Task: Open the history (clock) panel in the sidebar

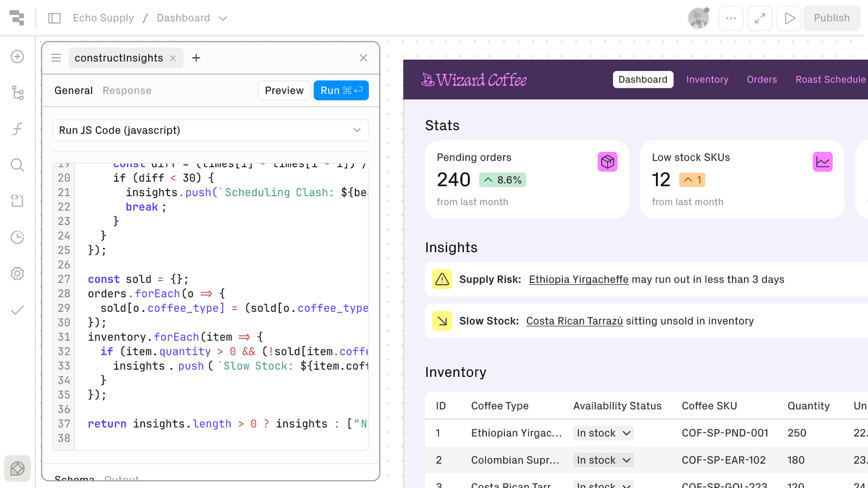Action: 17,237
